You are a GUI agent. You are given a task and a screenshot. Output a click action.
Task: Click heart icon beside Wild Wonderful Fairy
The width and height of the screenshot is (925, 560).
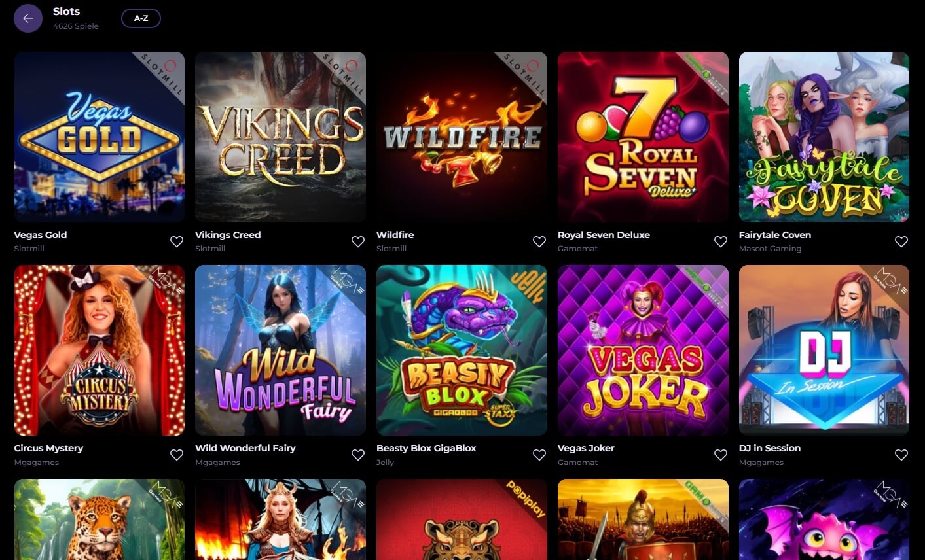(x=358, y=455)
